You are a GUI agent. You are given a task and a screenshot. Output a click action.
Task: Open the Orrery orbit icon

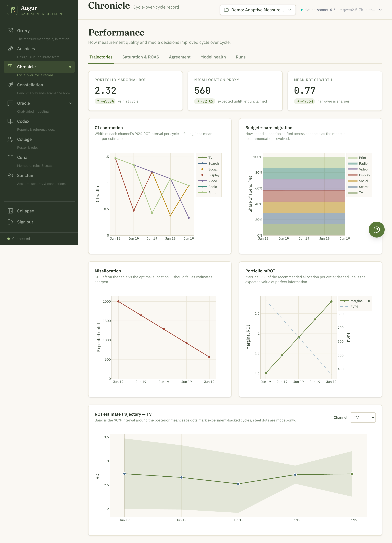coord(10,31)
